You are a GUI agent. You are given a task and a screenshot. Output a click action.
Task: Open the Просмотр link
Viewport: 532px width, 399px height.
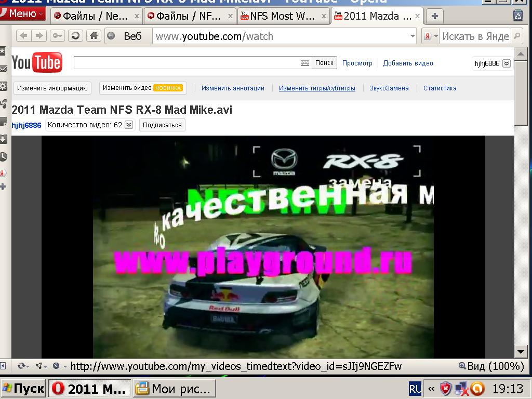[x=357, y=63]
